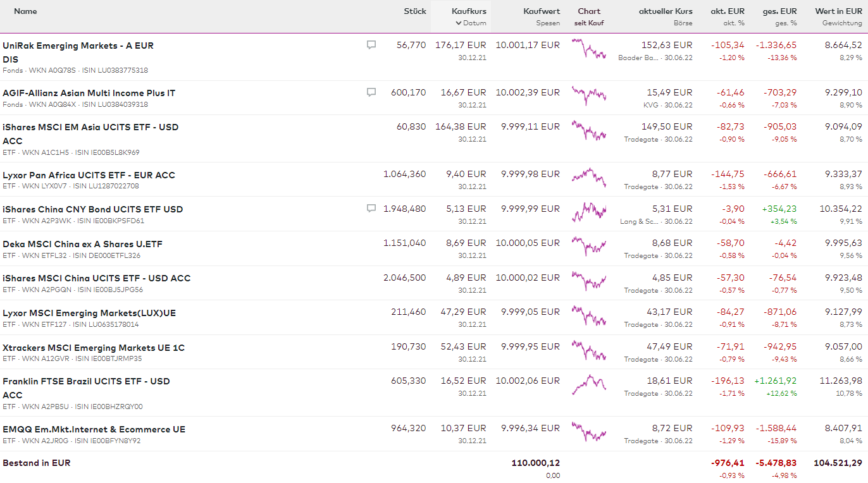Open Lyxor Pan Africa UCITS ETF link
The image size is (868, 483).
(89, 175)
